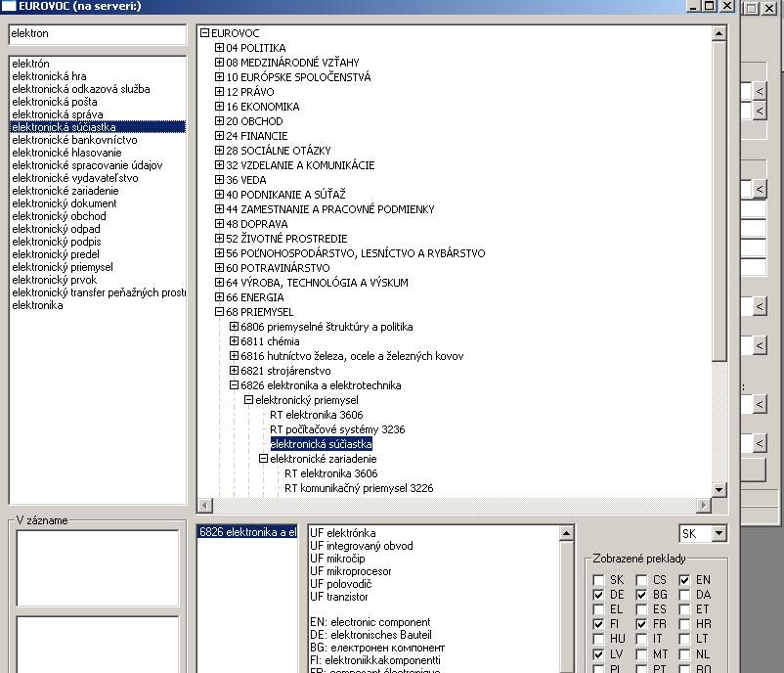Uncheck the LV translation checkbox
Screen dimensions: 784x673
pos(598,654)
